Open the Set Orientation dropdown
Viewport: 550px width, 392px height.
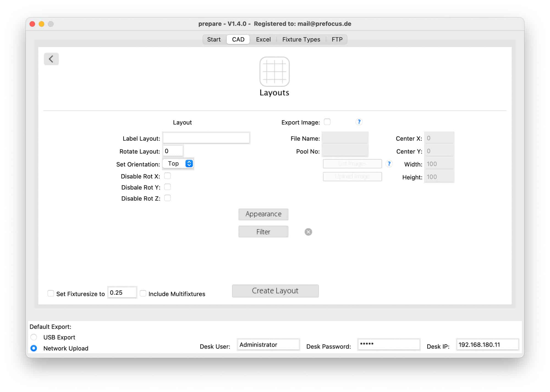click(x=178, y=164)
